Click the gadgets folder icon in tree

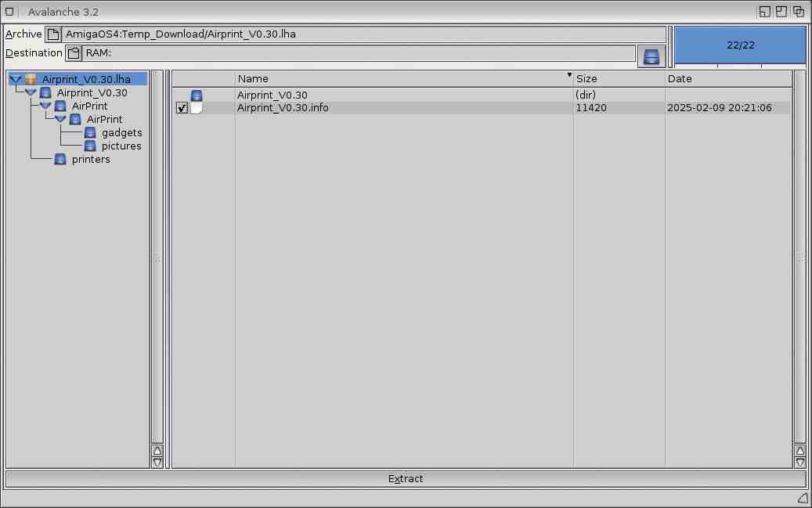[90, 133]
